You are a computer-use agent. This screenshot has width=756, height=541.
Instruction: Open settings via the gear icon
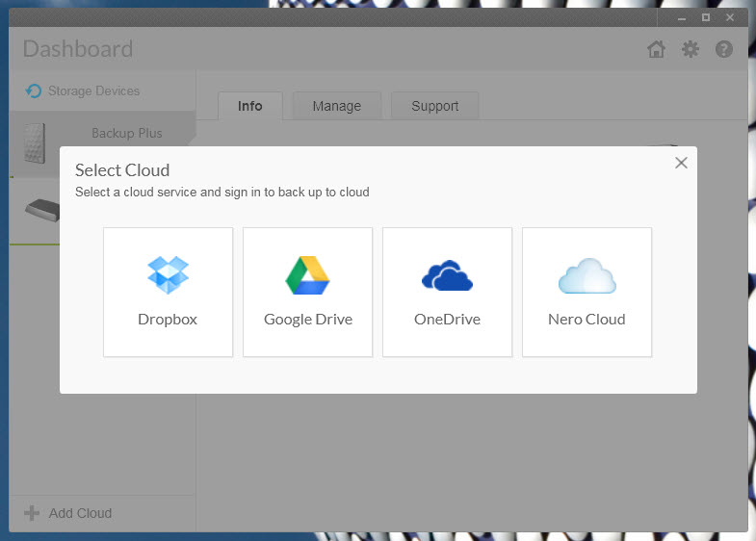690,49
